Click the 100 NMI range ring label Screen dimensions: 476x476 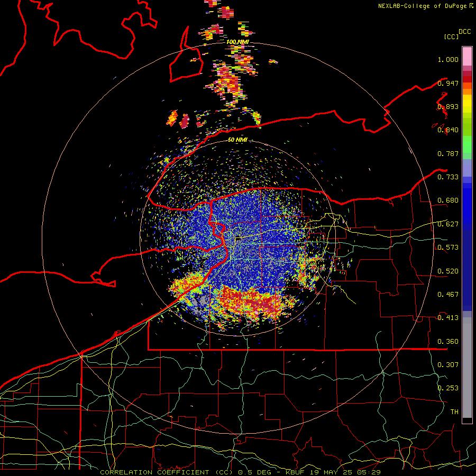237,42
